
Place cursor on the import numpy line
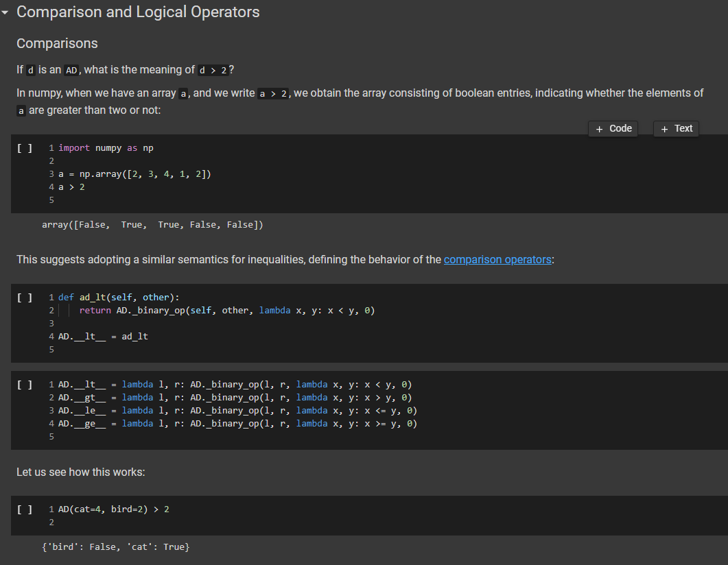[106, 148]
